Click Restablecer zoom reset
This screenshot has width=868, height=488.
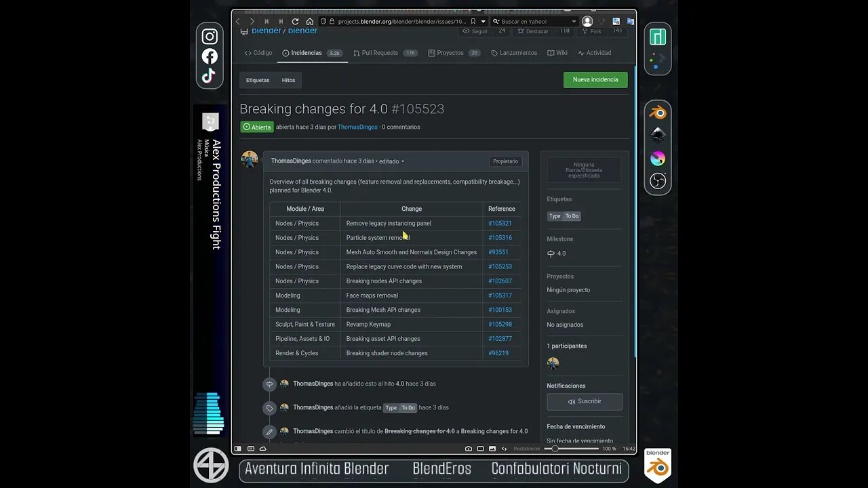coord(527,449)
